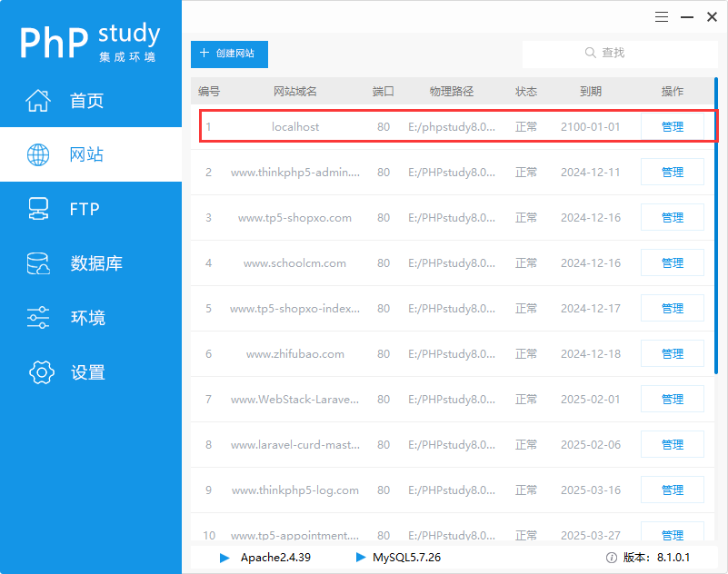728x574 pixels.
Task: Open management for www.zhifubao.com site
Action: (x=672, y=353)
